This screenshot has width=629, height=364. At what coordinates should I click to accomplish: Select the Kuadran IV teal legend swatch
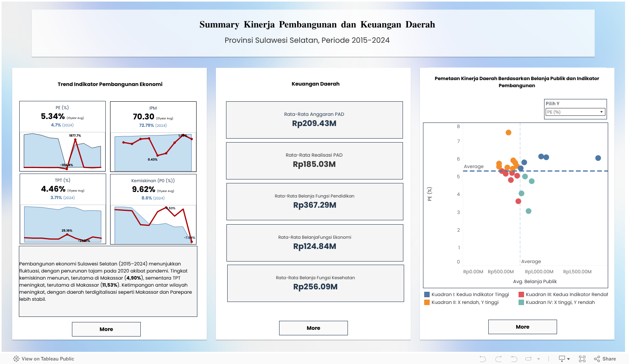(x=521, y=302)
